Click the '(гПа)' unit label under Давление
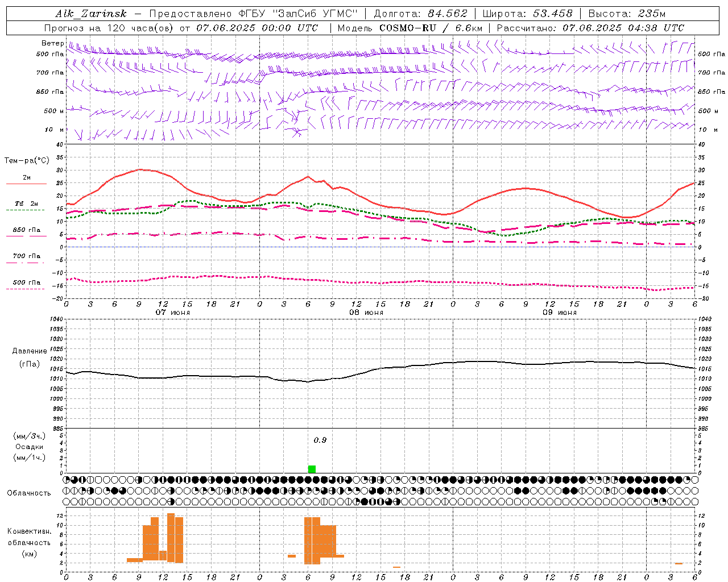The image size is (728, 582). (29, 364)
